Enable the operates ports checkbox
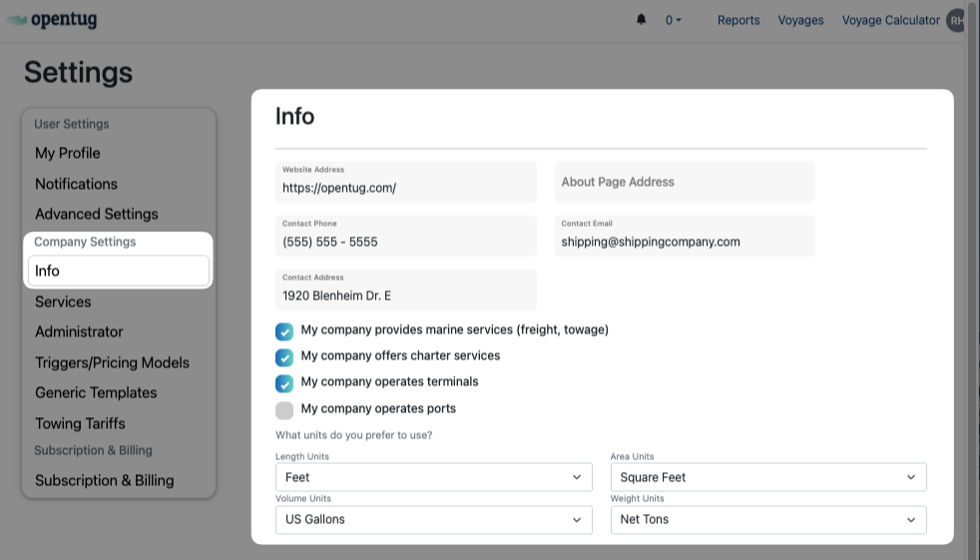The height and width of the screenshot is (560, 980). click(284, 410)
